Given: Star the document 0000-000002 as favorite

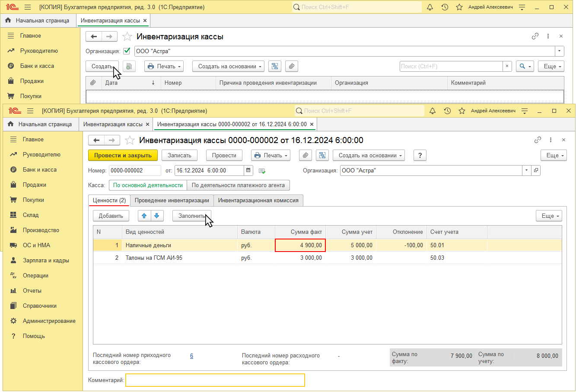Looking at the screenshot, I should [x=130, y=140].
